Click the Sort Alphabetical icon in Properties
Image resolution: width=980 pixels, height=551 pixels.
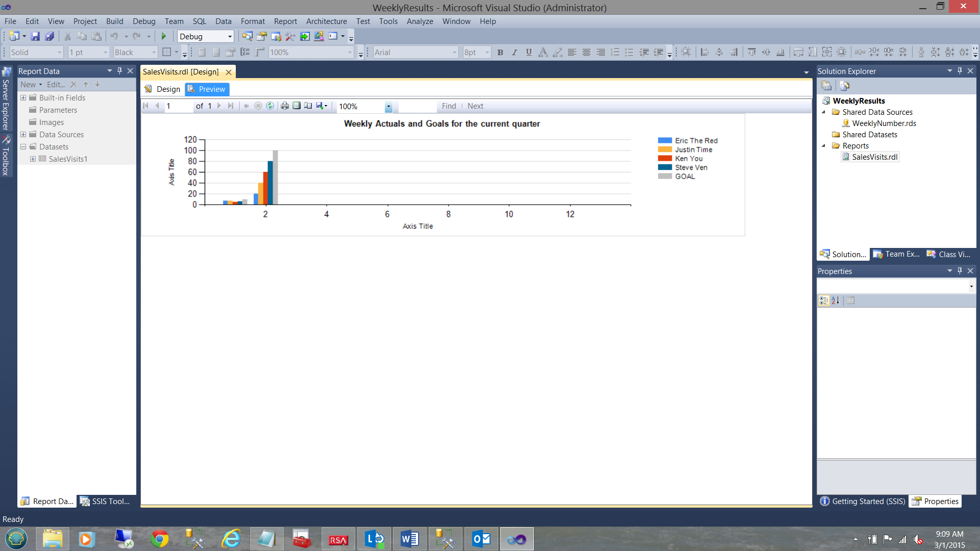pos(835,300)
